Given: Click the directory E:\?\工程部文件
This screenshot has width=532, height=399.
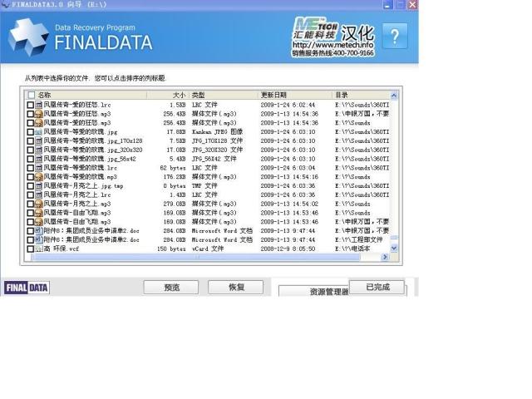Looking at the screenshot, I should [x=358, y=240].
